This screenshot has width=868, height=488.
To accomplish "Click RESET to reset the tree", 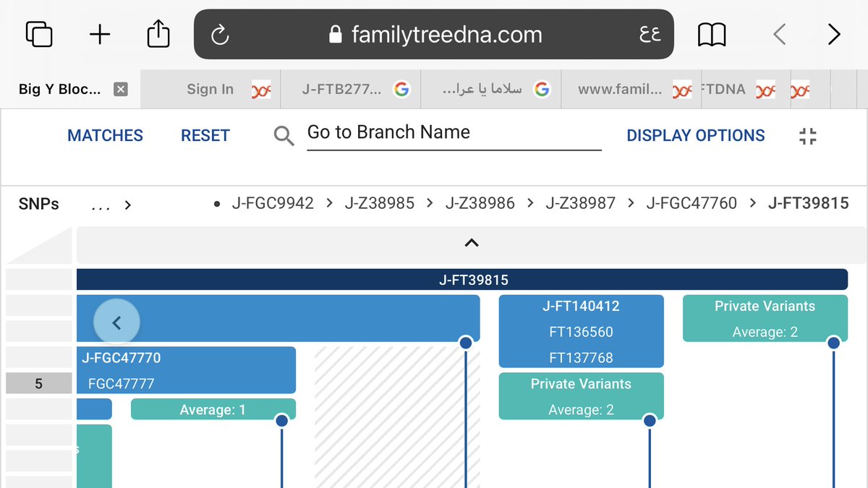I will tap(205, 135).
